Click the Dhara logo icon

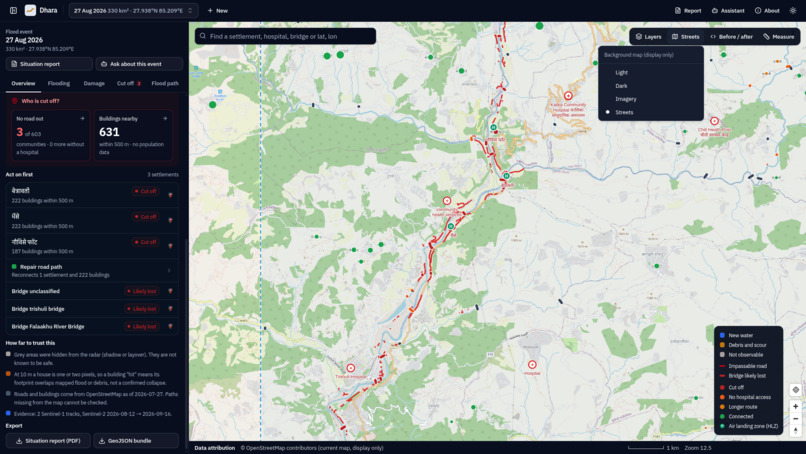pyautogui.click(x=30, y=10)
